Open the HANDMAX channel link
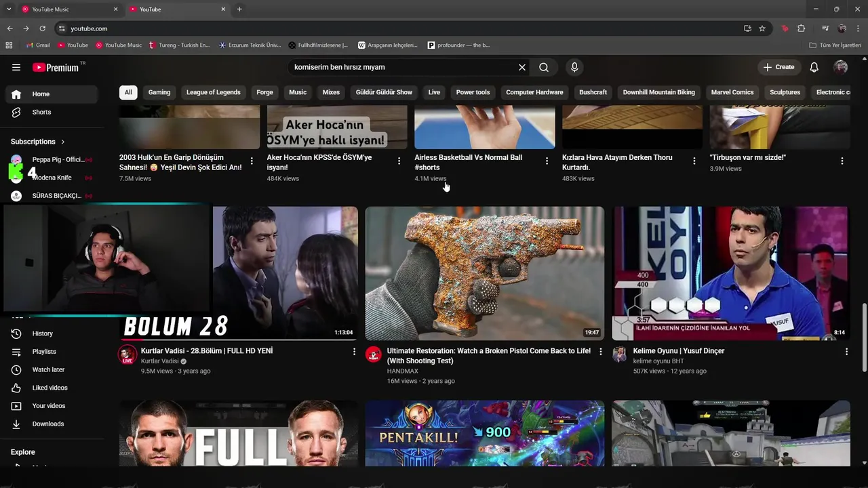This screenshot has width=868, height=488. (x=403, y=371)
